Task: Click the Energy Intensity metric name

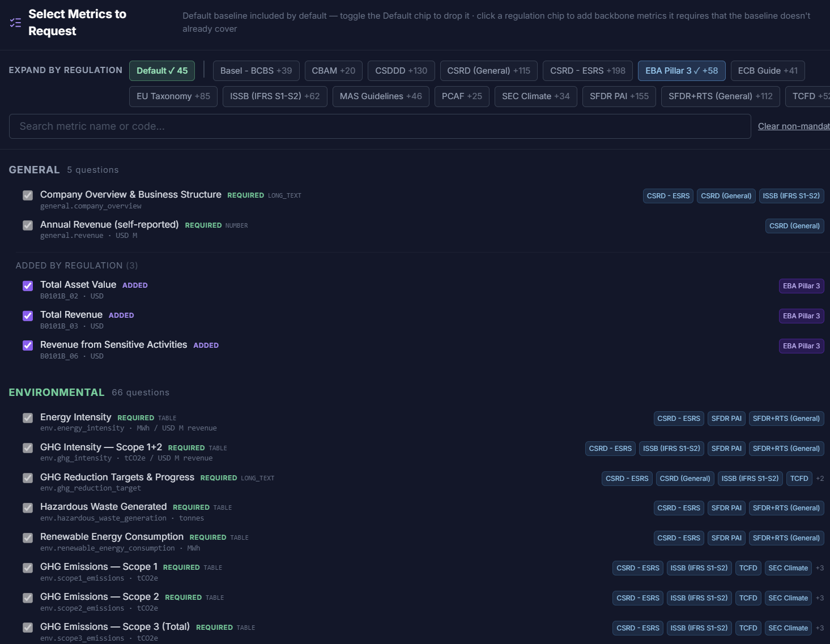Action: click(76, 417)
